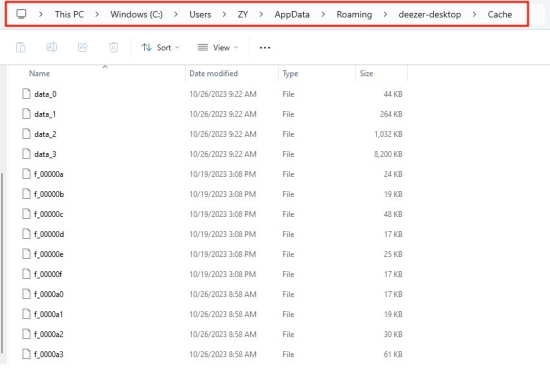Viewport: 550px width, 372px height.
Task: Expand chevron after This PC breadcrumb
Action: pyautogui.click(x=97, y=14)
